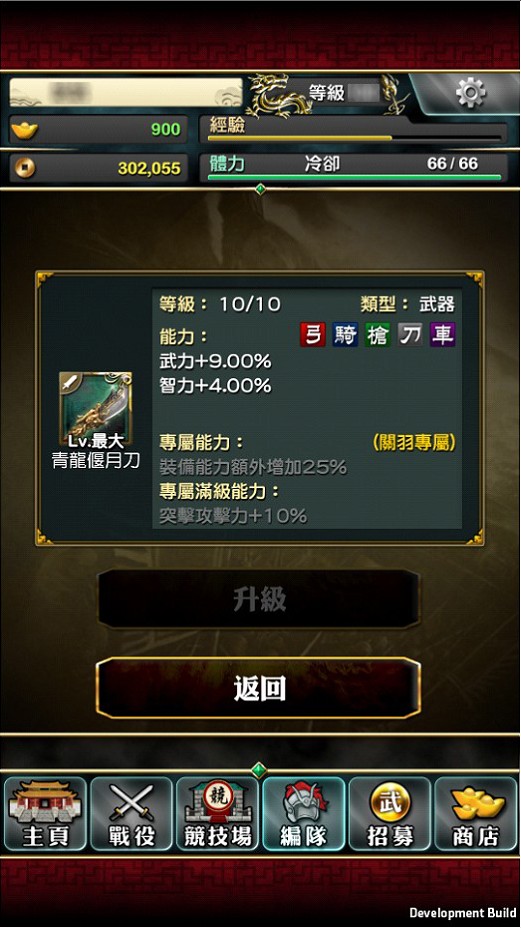
Task: Open the 商店 shop tab
Action: click(475, 814)
